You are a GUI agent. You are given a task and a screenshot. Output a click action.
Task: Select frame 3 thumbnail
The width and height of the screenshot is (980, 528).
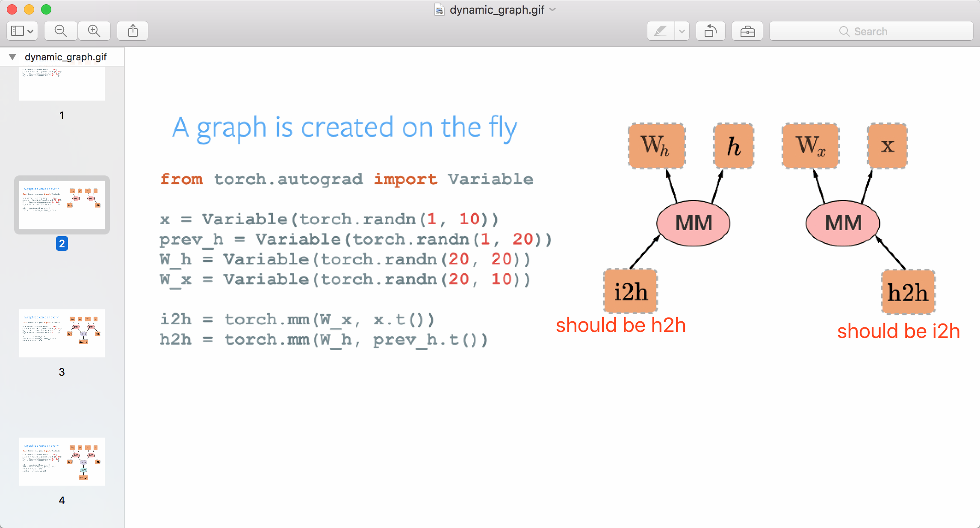click(x=62, y=333)
